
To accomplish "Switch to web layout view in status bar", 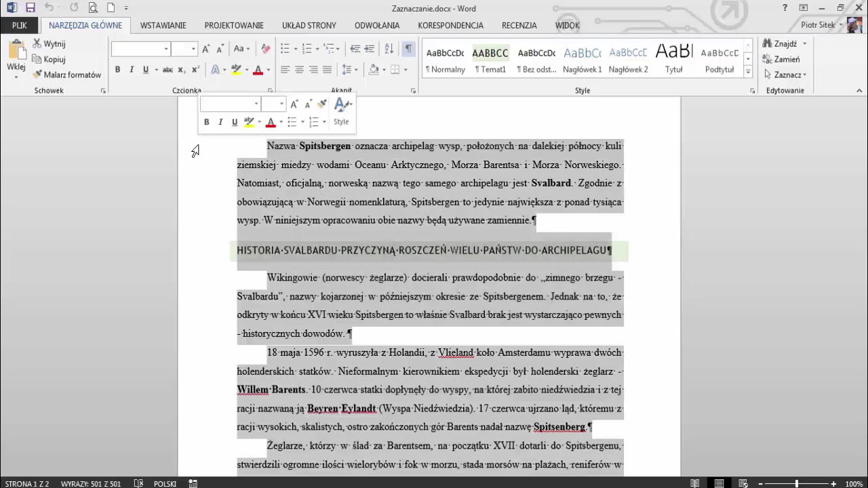I will pos(743,483).
